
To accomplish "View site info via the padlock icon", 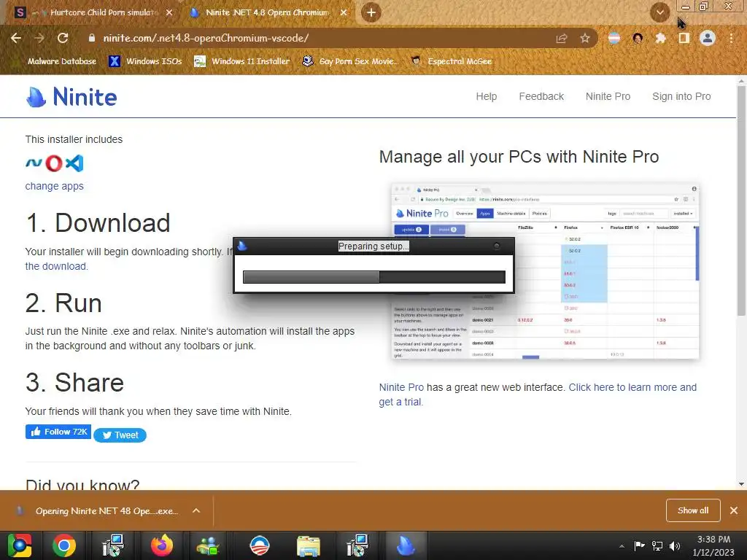I will click(x=91, y=38).
